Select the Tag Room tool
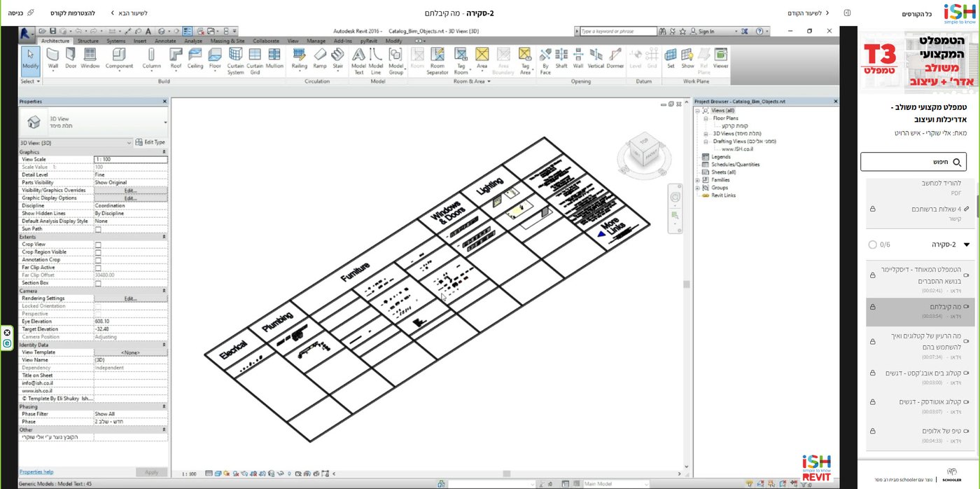 coord(461,61)
